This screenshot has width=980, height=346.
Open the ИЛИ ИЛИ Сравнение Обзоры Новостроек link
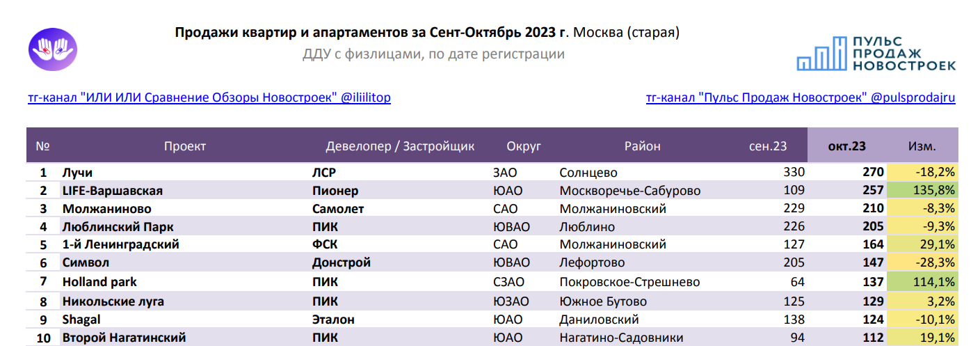(x=209, y=97)
